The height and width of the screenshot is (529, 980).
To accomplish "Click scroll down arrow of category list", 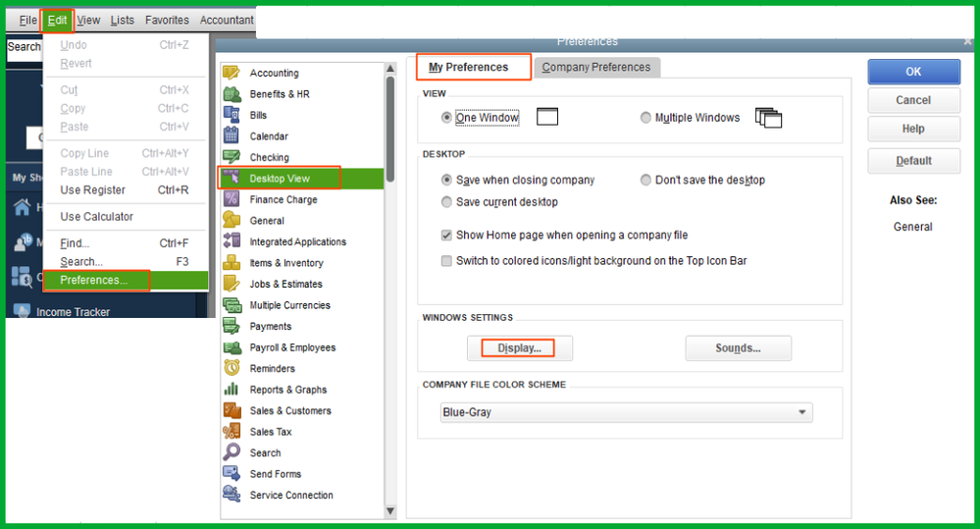I will point(390,511).
